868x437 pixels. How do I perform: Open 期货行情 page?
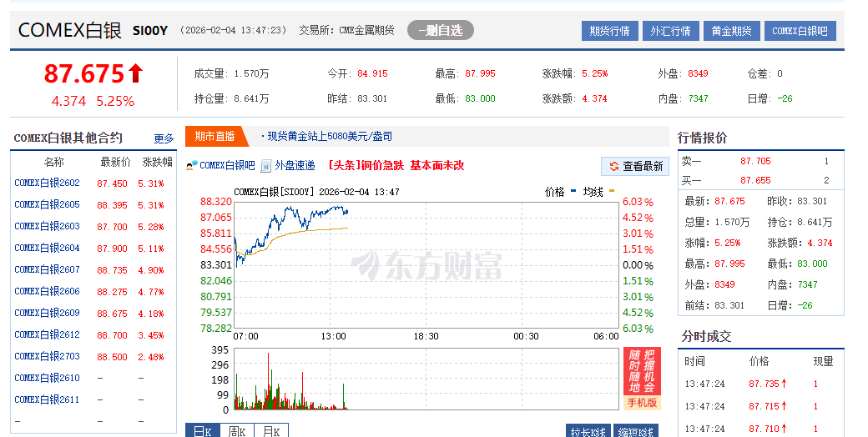(x=609, y=31)
